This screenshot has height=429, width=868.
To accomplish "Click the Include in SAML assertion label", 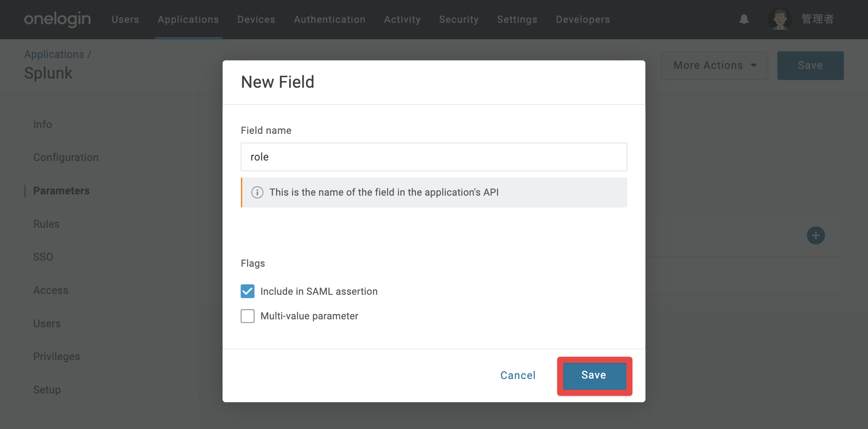I will click(x=319, y=291).
